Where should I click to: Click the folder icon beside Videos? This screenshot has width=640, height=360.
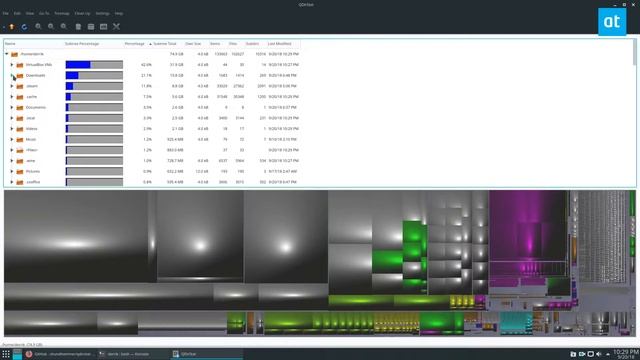(20, 129)
